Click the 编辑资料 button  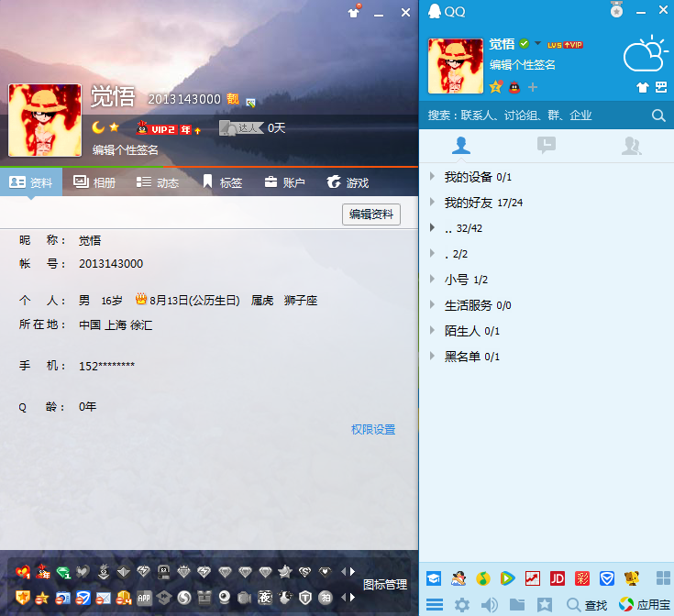pyautogui.click(x=371, y=214)
